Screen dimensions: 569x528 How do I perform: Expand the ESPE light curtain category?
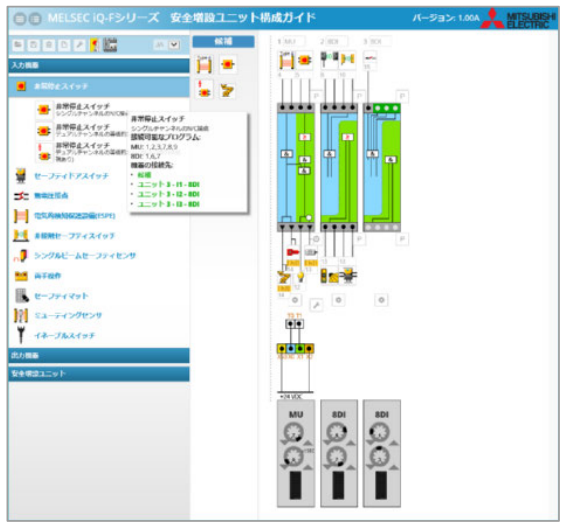coord(74,216)
